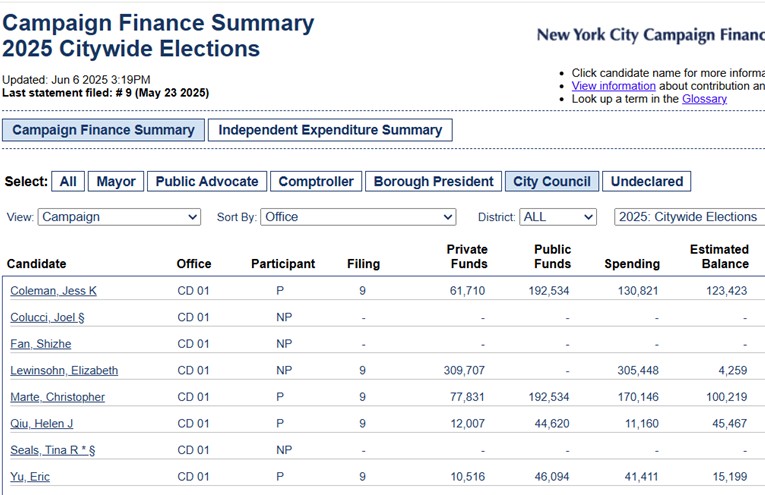Click candidate name Qiu, Helen J
This screenshot has height=495, width=765.
coord(41,423)
